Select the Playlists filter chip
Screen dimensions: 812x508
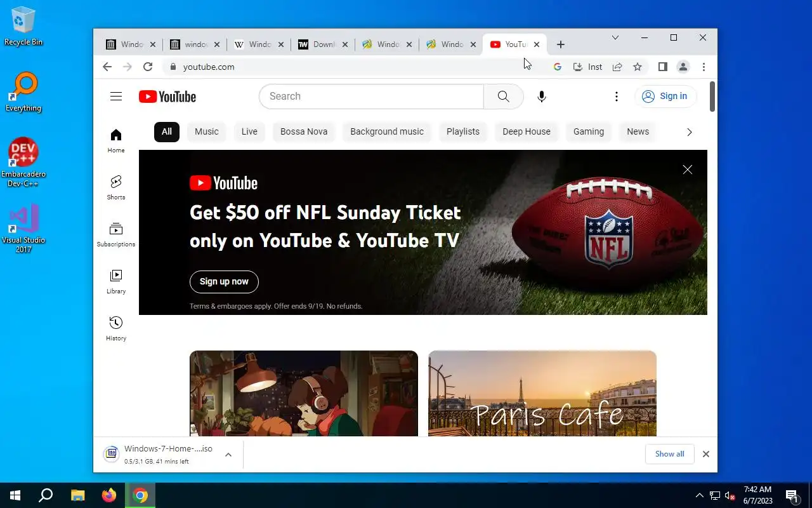463,131
